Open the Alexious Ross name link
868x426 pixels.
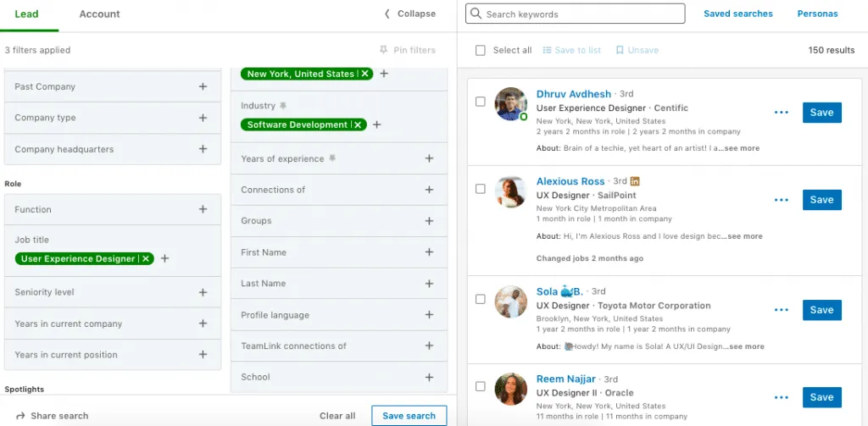coord(570,181)
